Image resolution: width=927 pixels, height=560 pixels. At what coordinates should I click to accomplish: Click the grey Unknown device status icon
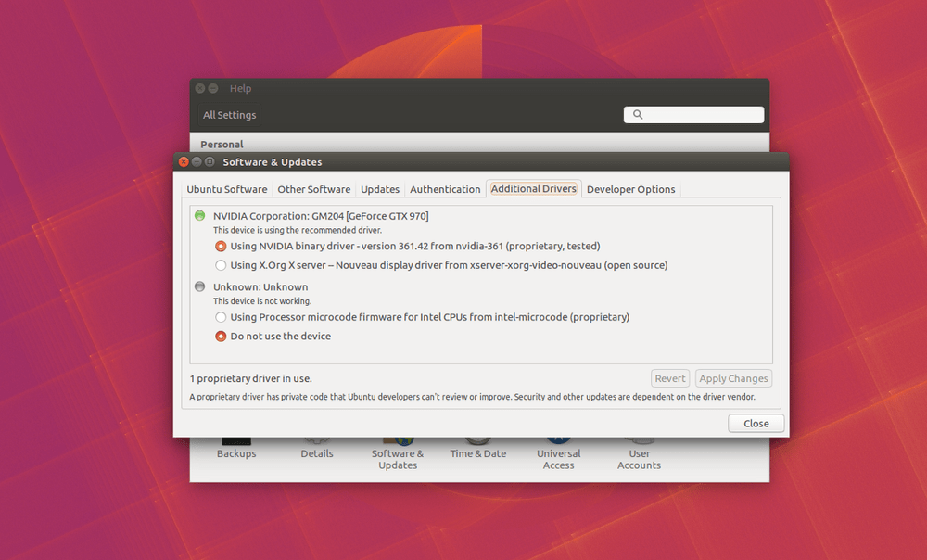click(199, 287)
